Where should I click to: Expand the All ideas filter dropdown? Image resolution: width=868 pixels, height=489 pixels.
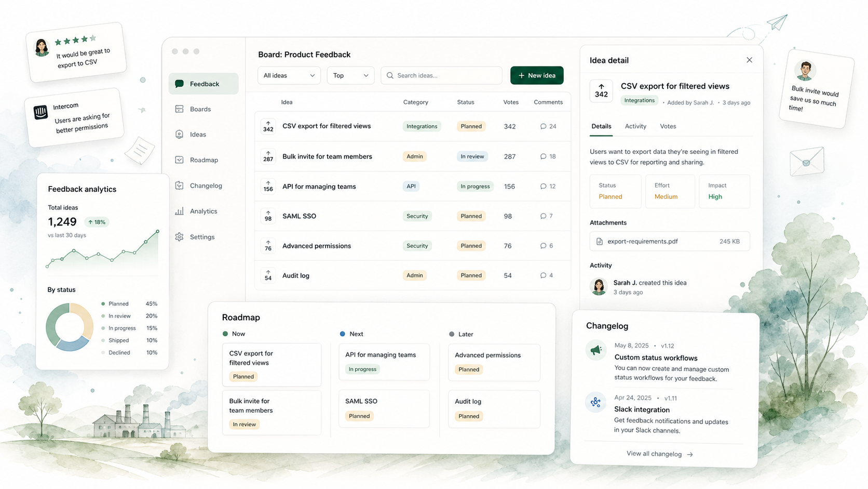pos(289,75)
